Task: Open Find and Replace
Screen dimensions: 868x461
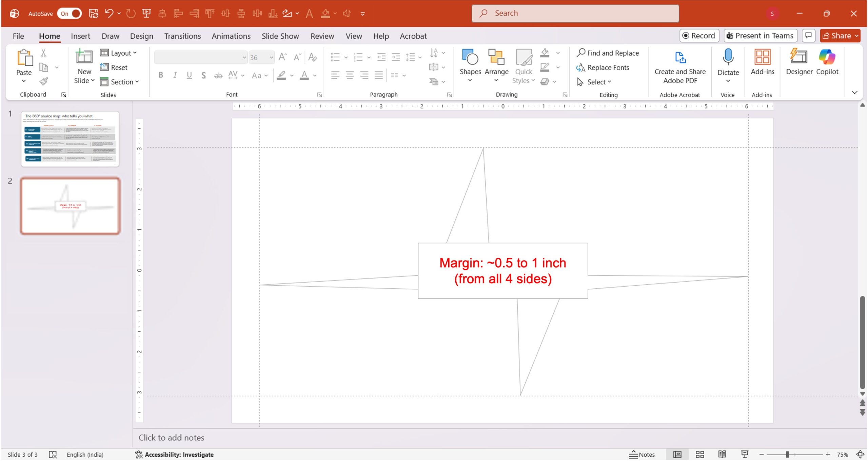Action: [x=608, y=53]
